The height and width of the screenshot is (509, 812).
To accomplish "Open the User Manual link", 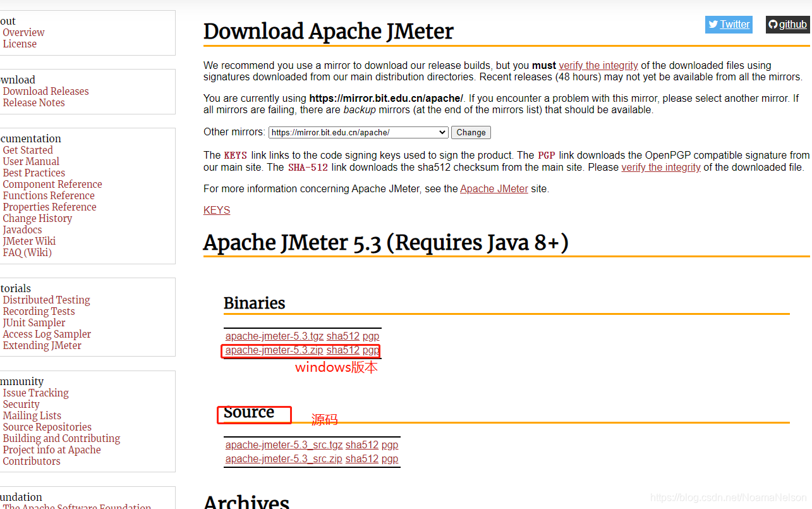I will [x=31, y=161].
